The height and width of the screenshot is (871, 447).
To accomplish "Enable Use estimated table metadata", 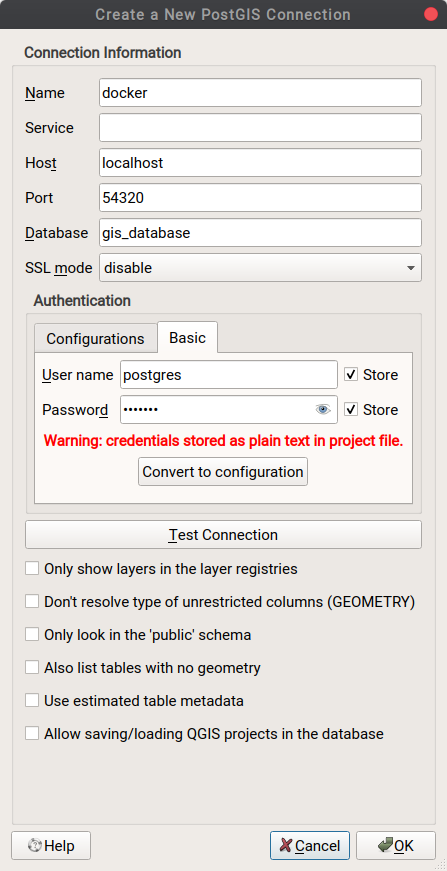I will point(32,700).
